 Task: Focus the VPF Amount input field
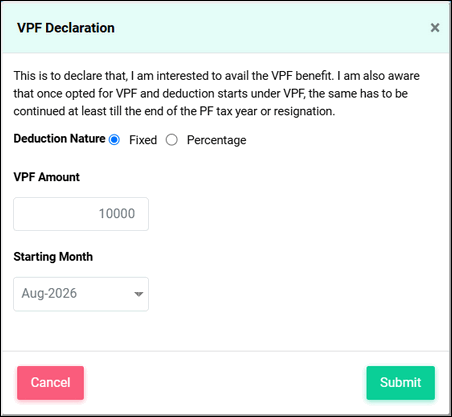(x=81, y=214)
